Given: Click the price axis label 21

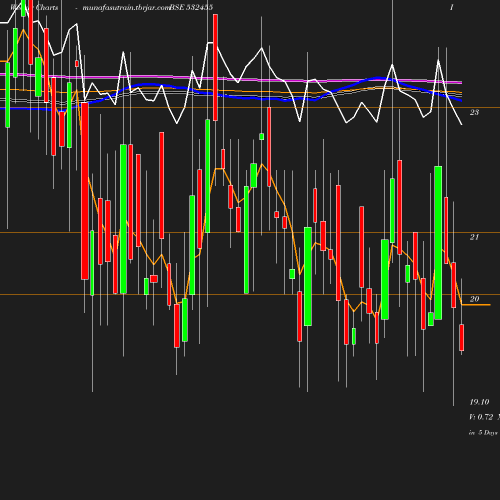Looking at the screenshot, I should 474,237.
